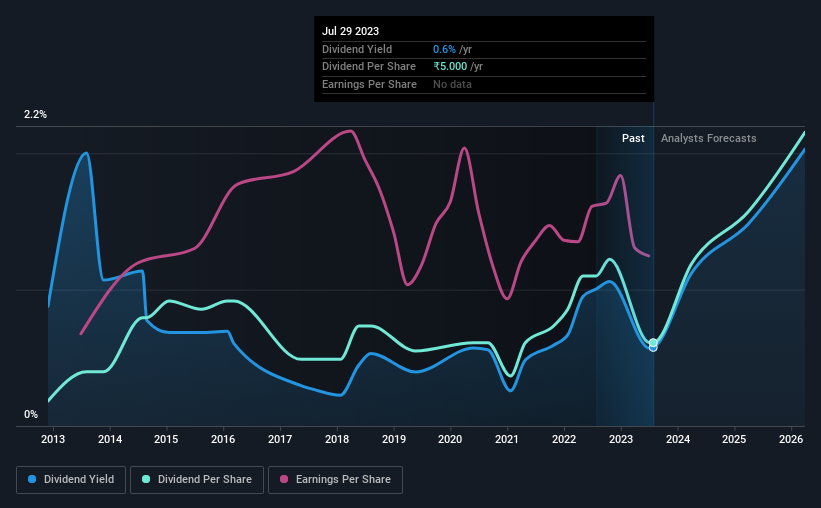
Task: Click the 2018 x-axis label
Action: (337, 439)
